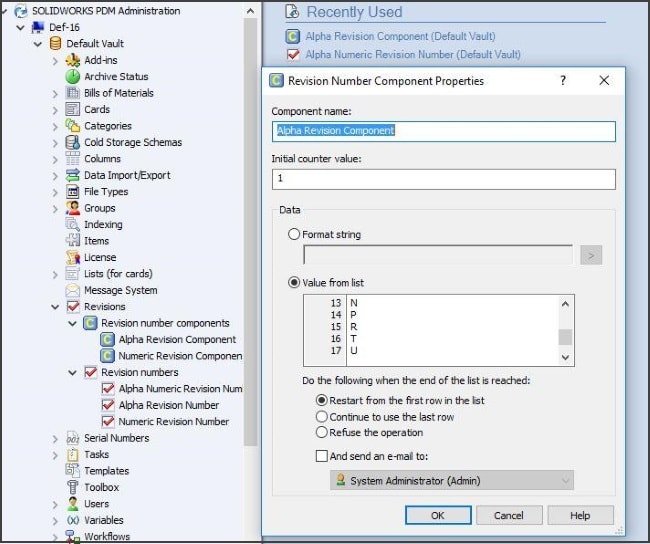Click row 15 value R in list
Screen dimensions: 650x544
354,327
